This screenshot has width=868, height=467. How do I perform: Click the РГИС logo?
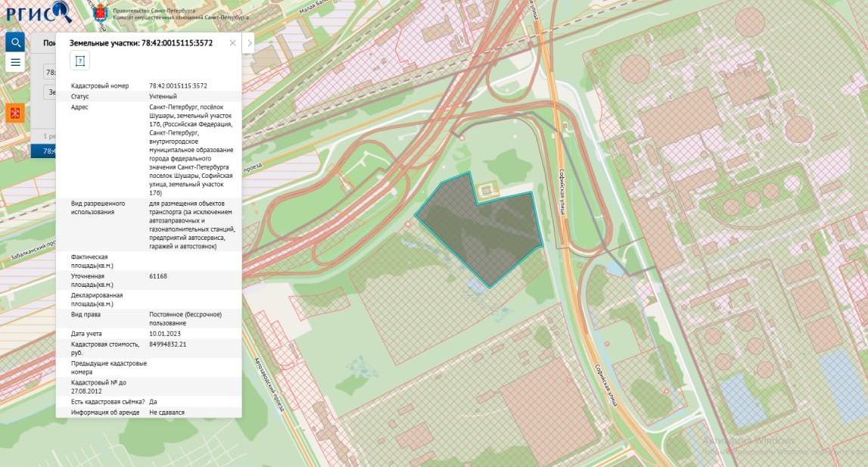click(39, 12)
